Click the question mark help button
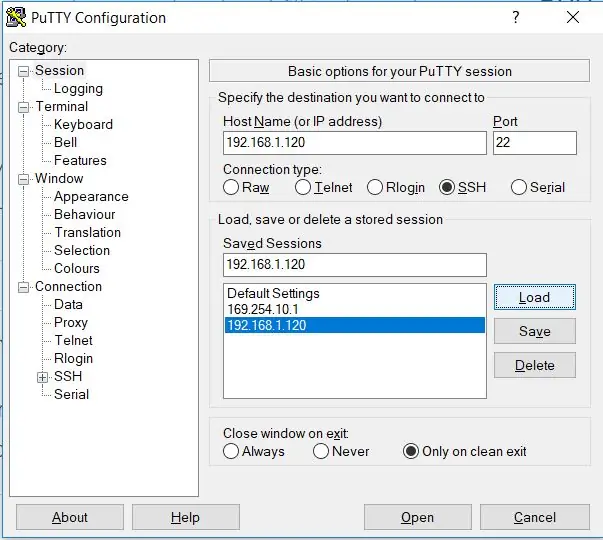Viewport: 603px width, 540px height. 516,17
